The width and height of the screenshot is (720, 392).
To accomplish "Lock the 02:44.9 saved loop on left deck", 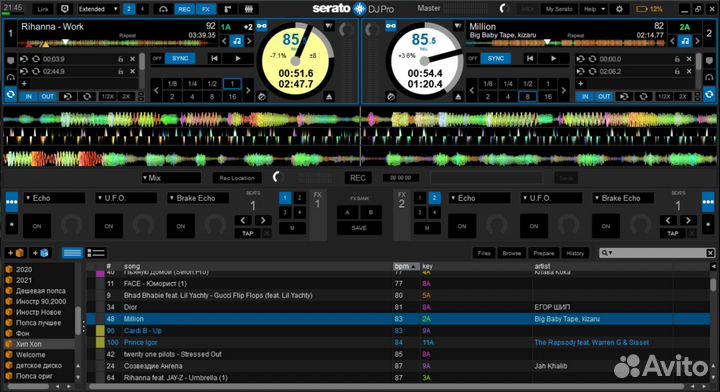I will point(120,72).
